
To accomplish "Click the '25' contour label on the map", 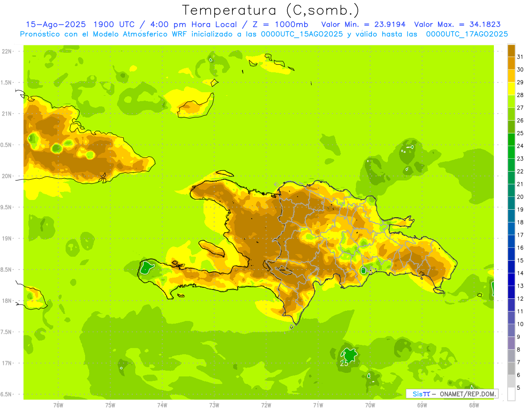I will click(344, 363).
